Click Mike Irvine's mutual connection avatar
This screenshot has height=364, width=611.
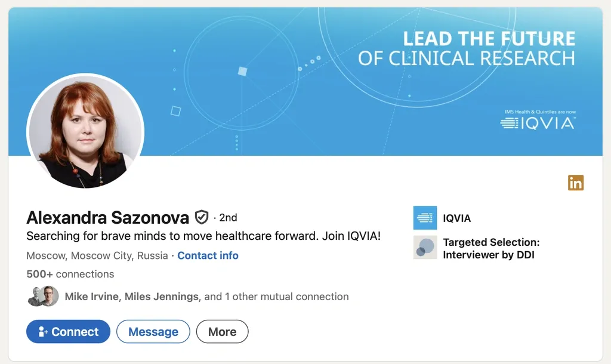[36, 296]
